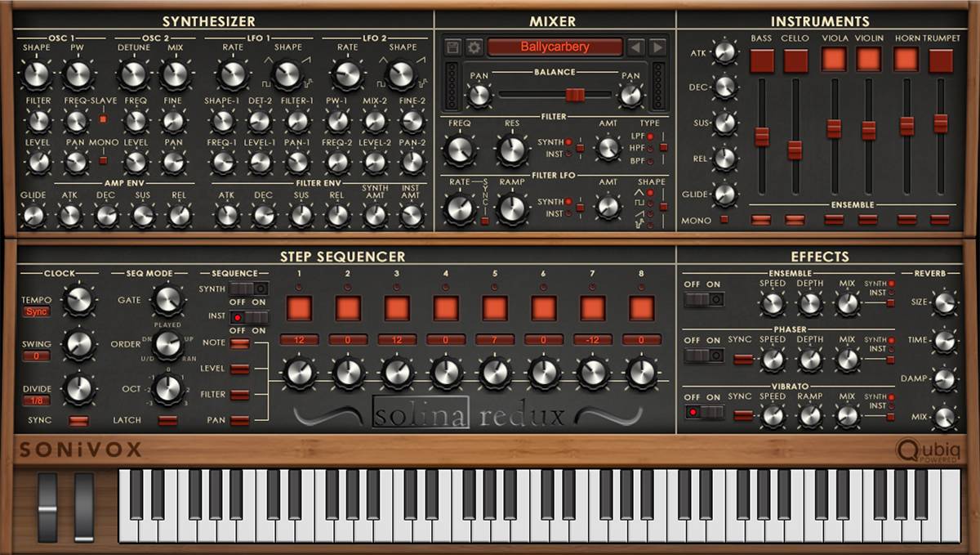Enable the Bass instrument button
Screen dimensions: 980x555
[761, 60]
